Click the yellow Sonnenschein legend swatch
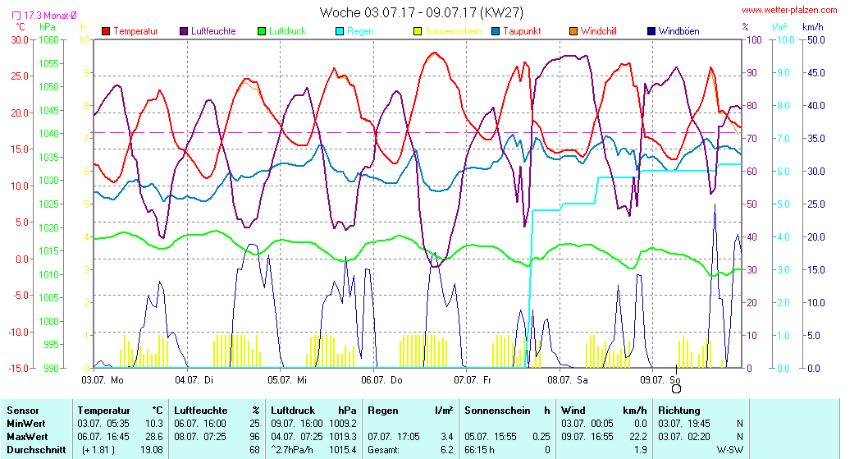This screenshot has height=459, width=868. click(418, 31)
